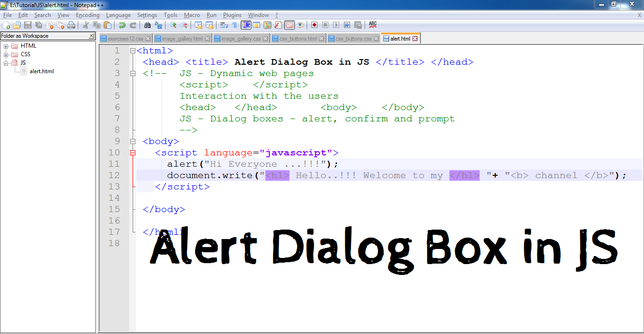Undo the last edit with the Undo icon
The width and height of the screenshot is (644, 334).
pyautogui.click(x=122, y=25)
